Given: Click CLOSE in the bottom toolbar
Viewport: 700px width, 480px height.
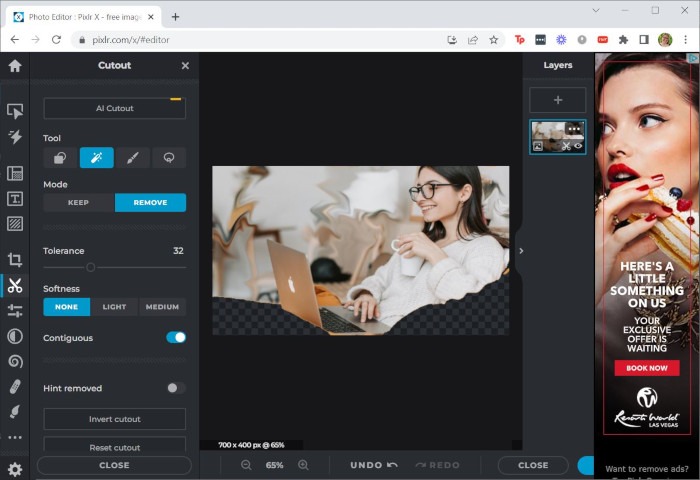Looking at the screenshot, I should (x=533, y=465).
